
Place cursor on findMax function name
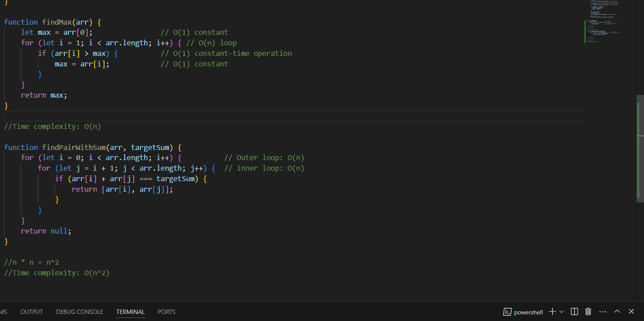pyautogui.click(x=57, y=22)
